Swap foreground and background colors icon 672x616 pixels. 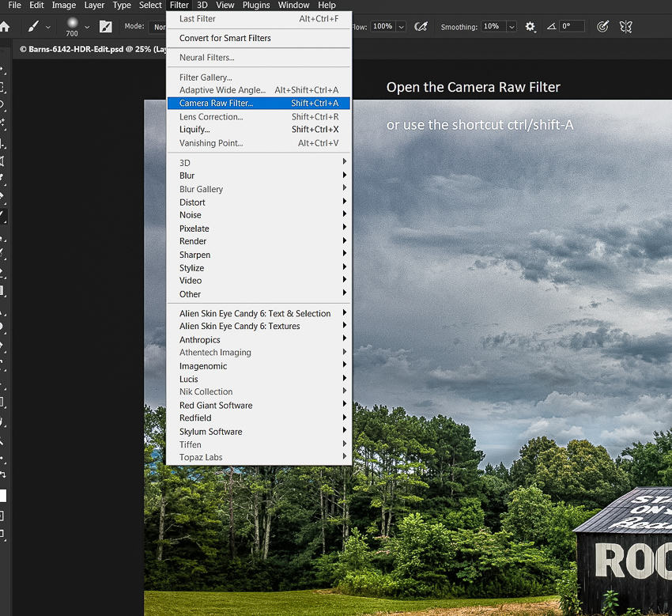pyautogui.click(x=3, y=475)
